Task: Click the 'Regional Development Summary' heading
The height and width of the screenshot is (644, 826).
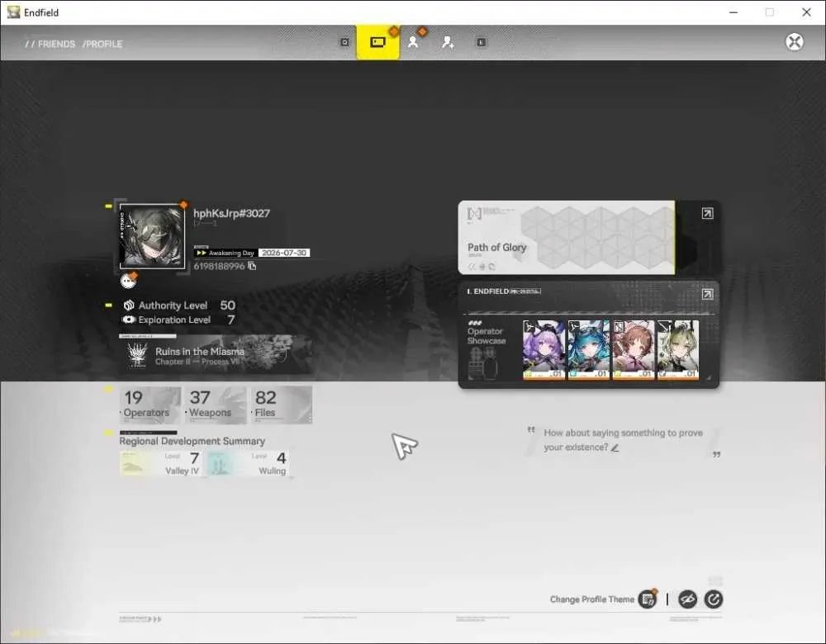Action: (192, 441)
